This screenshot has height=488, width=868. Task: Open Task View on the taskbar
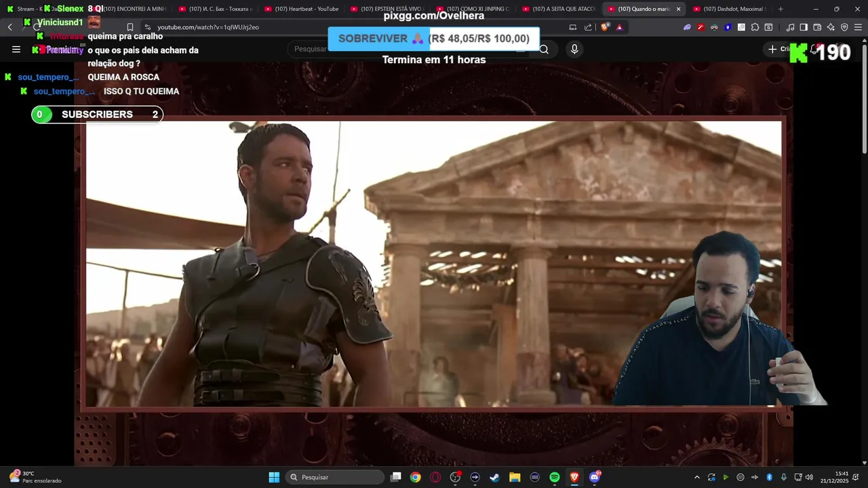pos(396,477)
